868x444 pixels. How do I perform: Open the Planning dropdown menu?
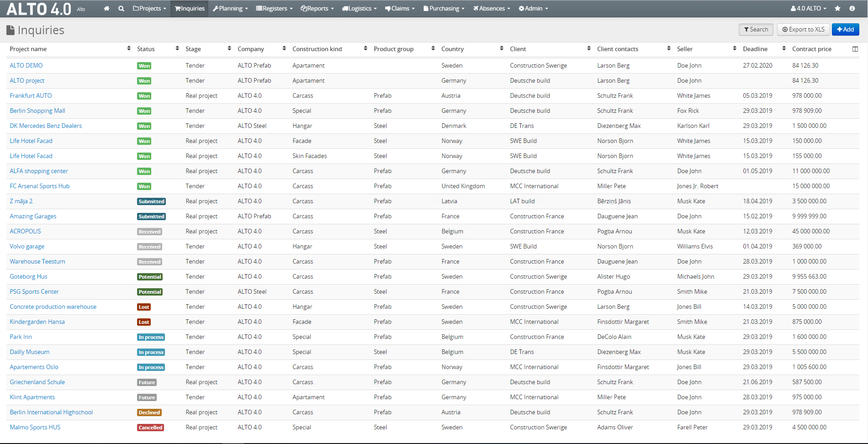pyautogui.click(x=230, y=9)
